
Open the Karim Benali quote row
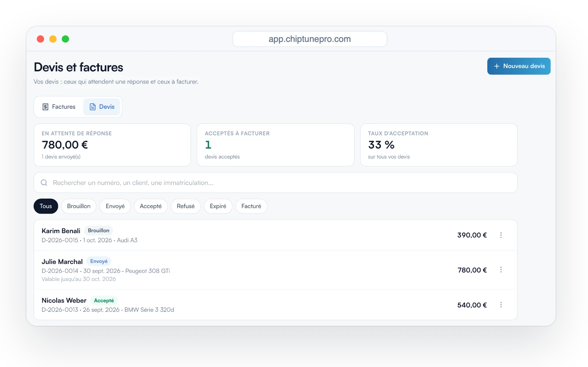point(276,235)
